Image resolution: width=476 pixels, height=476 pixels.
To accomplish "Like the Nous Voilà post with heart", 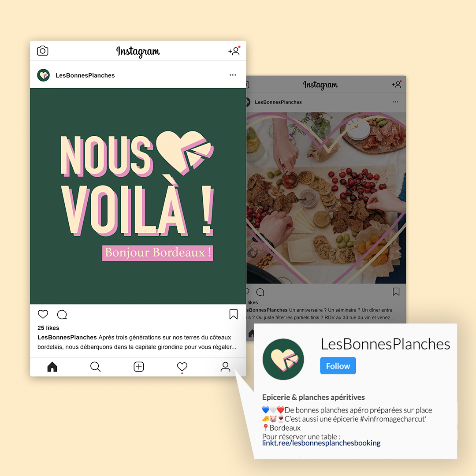I will click(x=43, y=314).
